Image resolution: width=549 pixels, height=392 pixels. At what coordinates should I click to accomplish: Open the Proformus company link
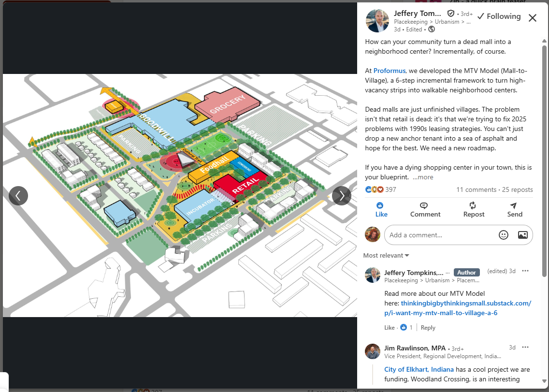(x=390, y=71)
